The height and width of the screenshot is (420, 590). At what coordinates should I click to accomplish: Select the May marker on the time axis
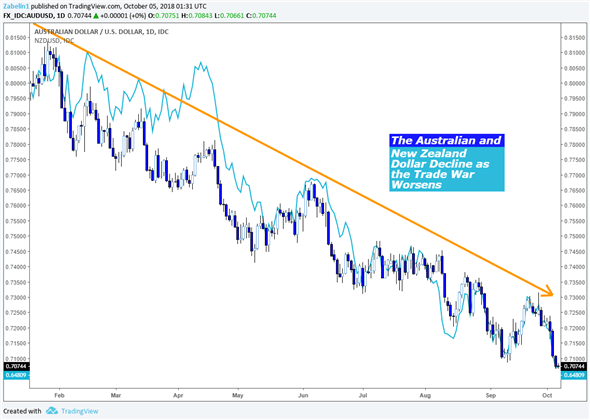tap(237, 395)
